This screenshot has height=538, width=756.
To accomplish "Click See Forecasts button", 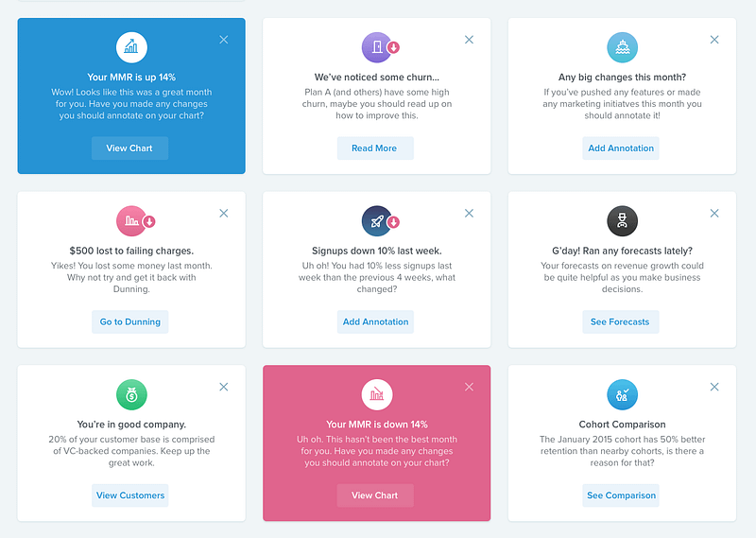I will (x=621, y=321).
